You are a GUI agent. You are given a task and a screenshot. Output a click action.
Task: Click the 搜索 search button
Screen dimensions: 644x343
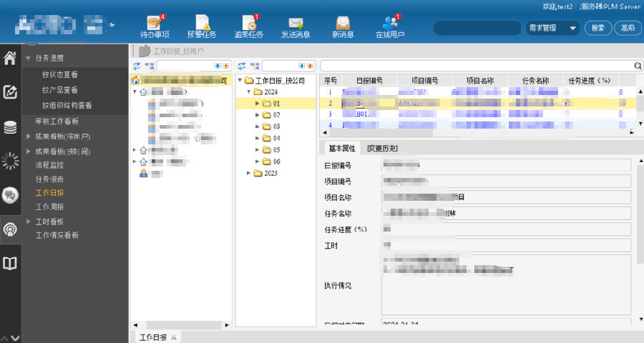(598, 29)
